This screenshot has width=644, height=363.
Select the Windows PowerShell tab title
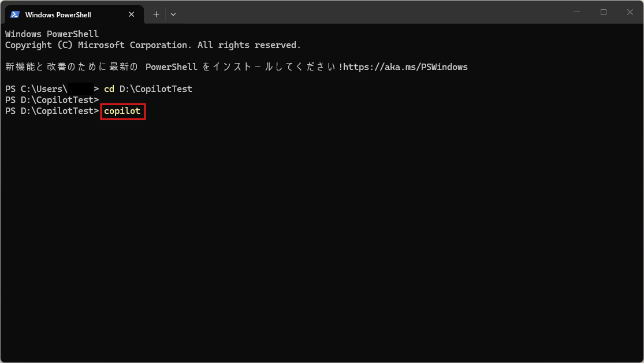[58, 14]
